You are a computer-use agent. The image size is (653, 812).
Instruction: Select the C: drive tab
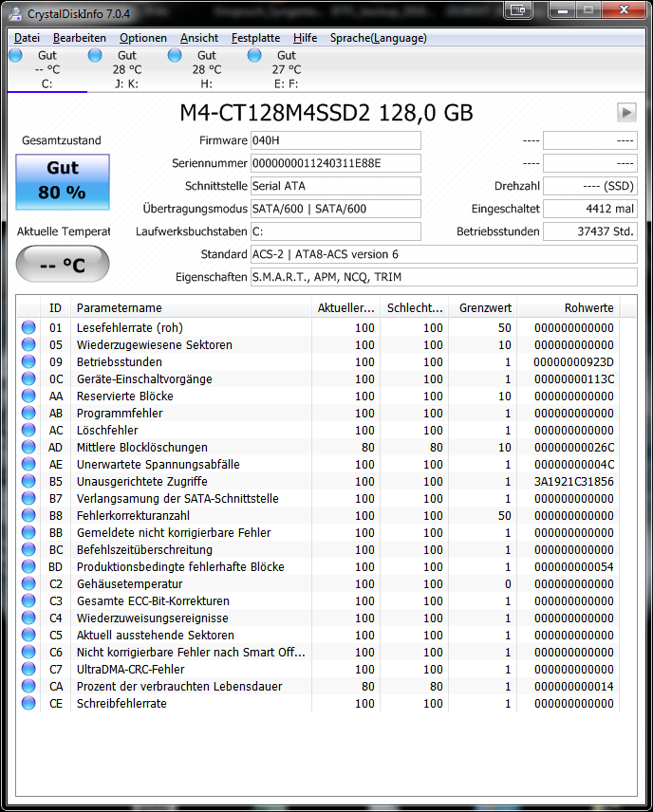(x=47, y=69)
